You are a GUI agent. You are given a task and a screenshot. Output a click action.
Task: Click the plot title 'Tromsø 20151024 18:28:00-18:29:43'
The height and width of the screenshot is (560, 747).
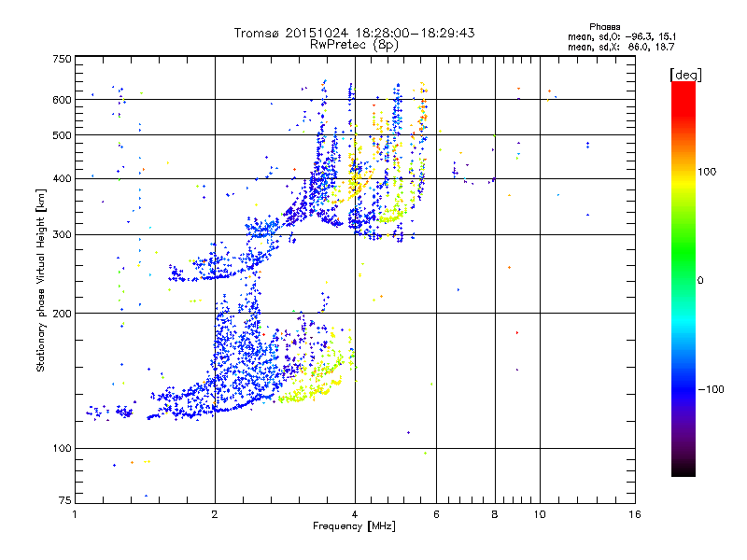point(354,33)
